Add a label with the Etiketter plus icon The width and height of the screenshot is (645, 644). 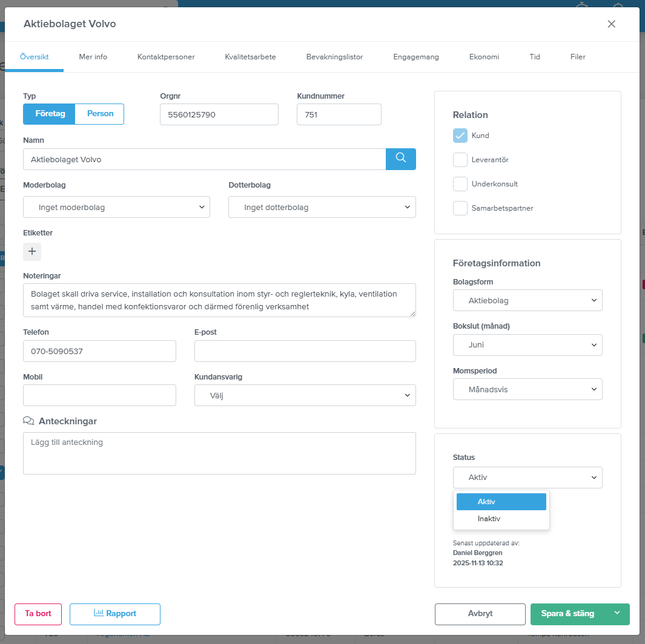32,252
